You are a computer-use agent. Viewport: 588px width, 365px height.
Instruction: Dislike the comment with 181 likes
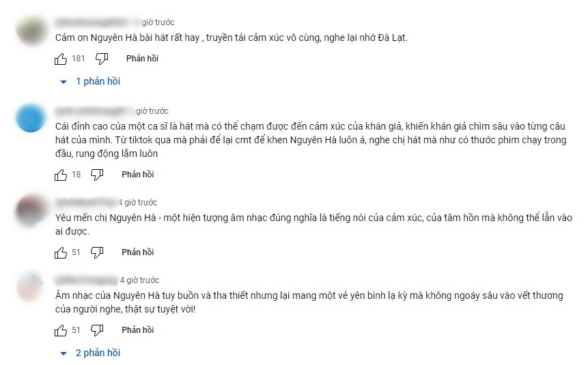[102, 59]
